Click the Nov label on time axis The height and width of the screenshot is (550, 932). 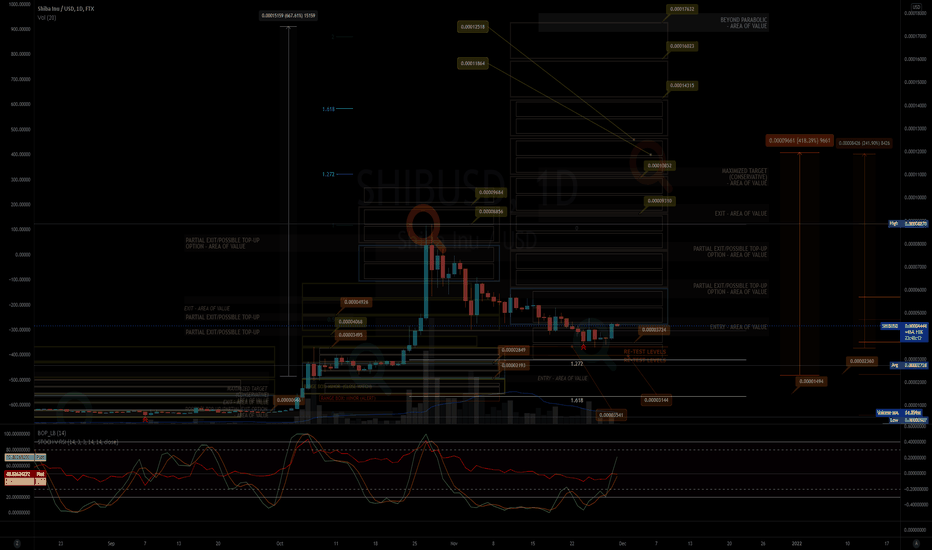(454, 543)
